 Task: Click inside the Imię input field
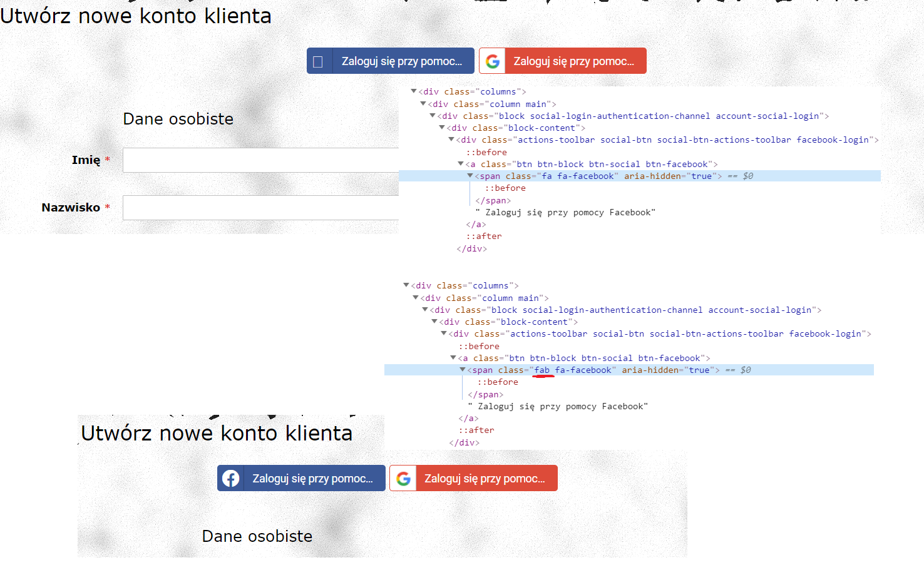click(x=250, y=160)
